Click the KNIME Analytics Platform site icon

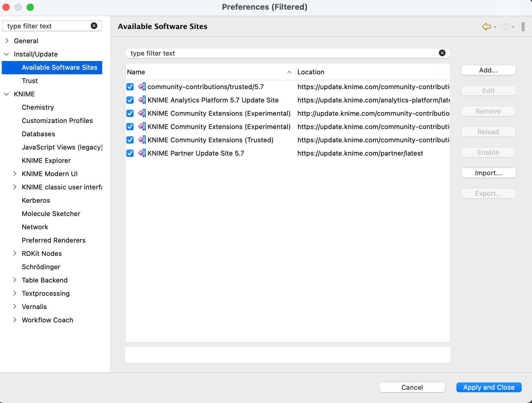point(141,100)
